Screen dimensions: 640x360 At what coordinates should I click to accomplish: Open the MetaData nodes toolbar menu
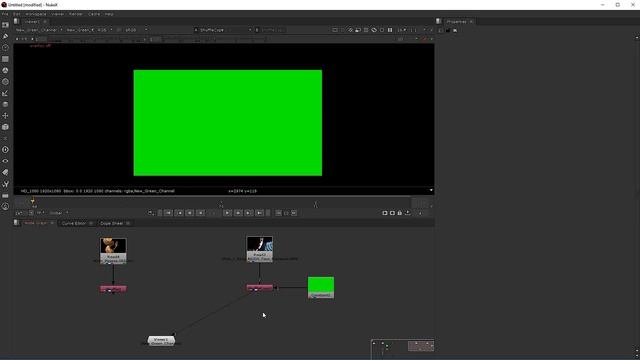click(x=5, y=172)
